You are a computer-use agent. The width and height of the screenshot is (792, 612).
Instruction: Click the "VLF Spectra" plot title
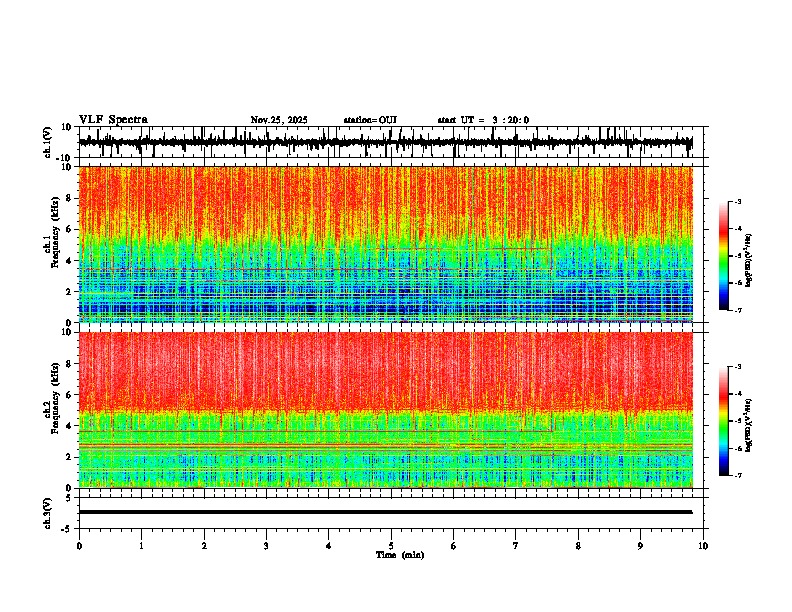click(x=113, y=120)
